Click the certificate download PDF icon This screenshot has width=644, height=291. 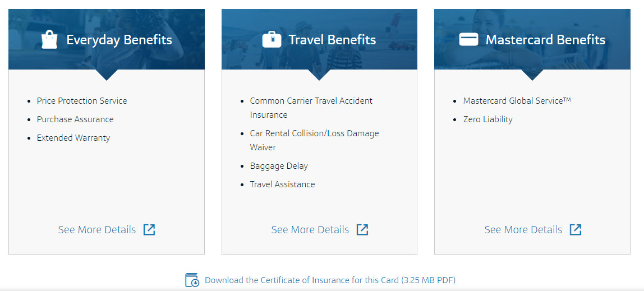click(x=192, y=280)
